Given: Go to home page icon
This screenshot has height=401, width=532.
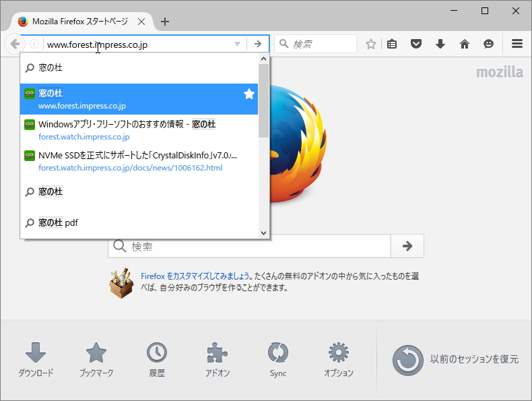Looking at the screenshot, I should [465, 44].
